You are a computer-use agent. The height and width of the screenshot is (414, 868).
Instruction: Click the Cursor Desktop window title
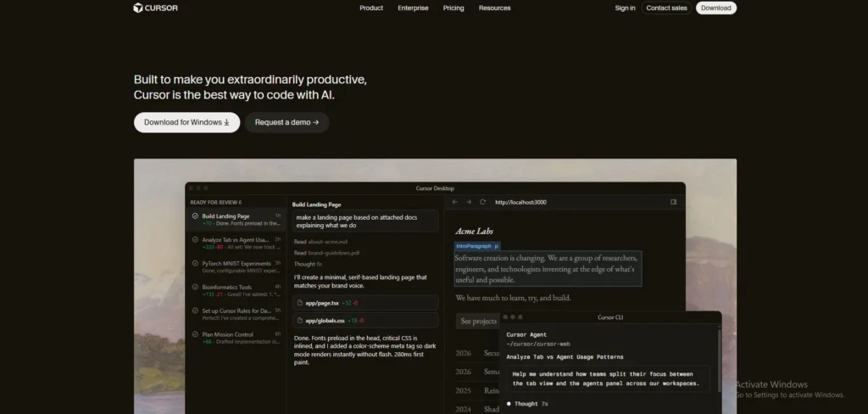(x=435, y=188)
